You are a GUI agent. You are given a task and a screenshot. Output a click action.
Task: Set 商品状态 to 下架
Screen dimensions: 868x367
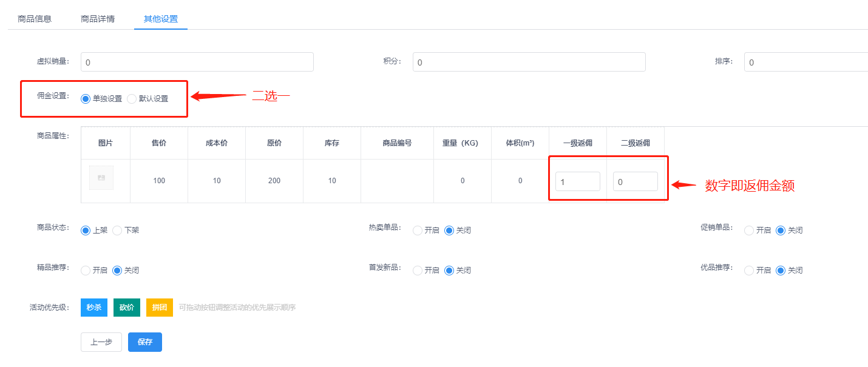point(117,231)
